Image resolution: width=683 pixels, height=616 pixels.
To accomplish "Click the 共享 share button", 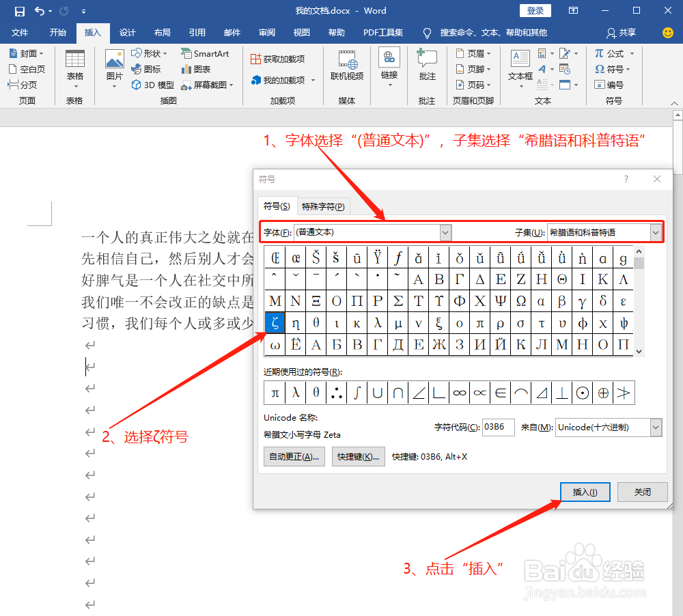I will [x=622, y=33].
